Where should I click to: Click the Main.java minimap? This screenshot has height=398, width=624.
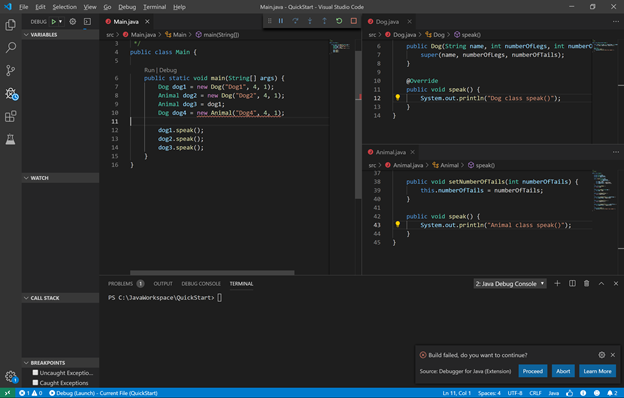coord(341,48)
